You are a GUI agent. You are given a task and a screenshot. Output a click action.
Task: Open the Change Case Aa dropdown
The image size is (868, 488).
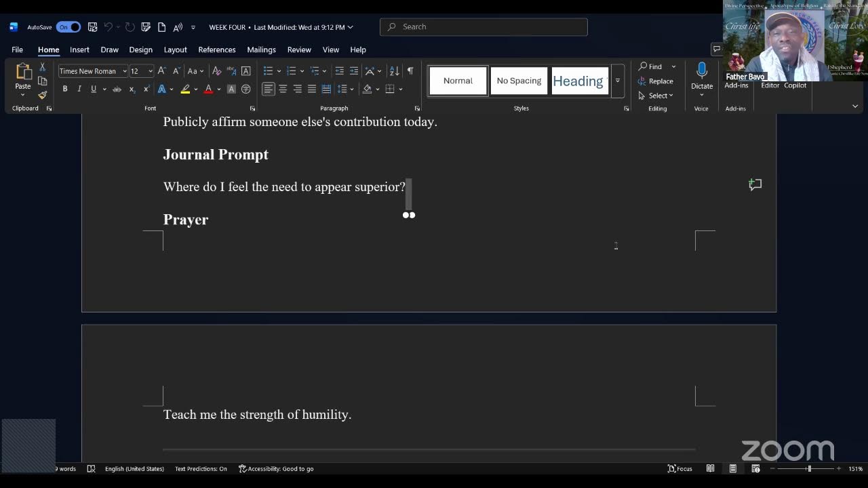[x=195, y=70]
